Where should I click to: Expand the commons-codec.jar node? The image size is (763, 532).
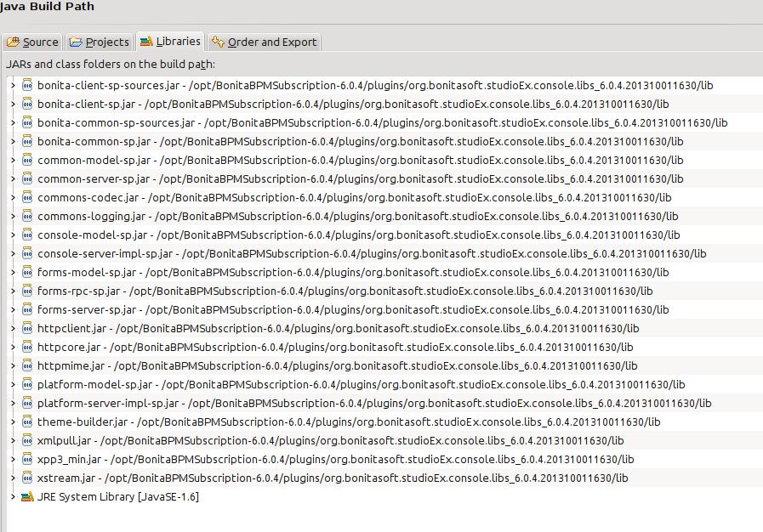pyautogui.click(x=13, y=197)
